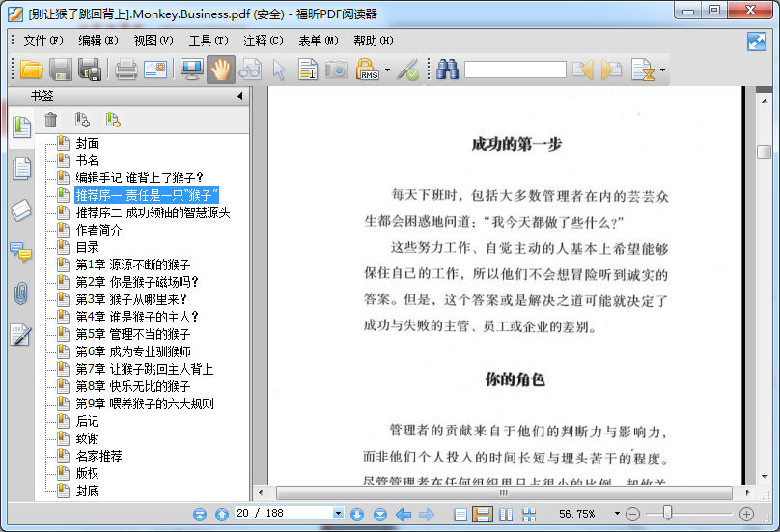
Task: Select the arrow pointer tool
Action: [x=279, y=70]
